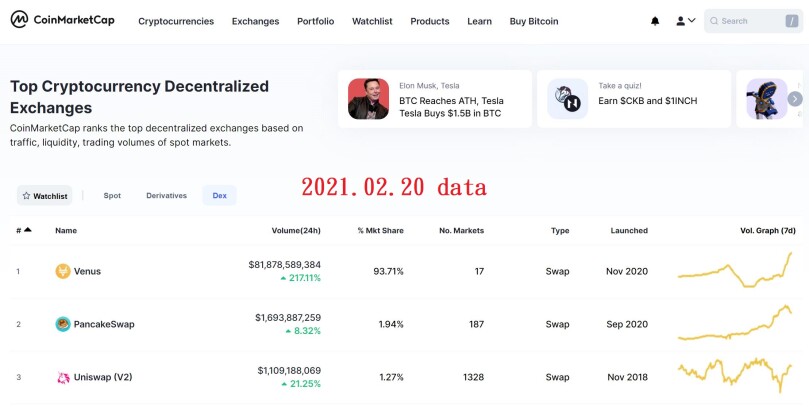
Task: Click the 1328 markets cell
Action: [x=473, y=377]
